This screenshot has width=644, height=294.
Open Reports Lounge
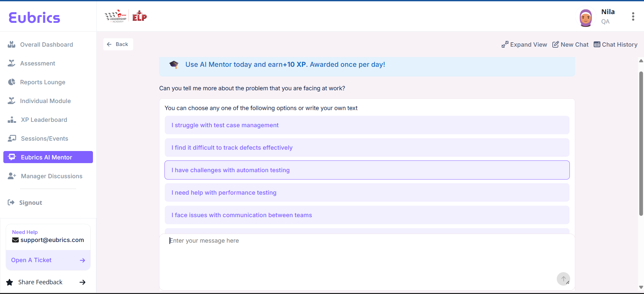pos(43,82)
